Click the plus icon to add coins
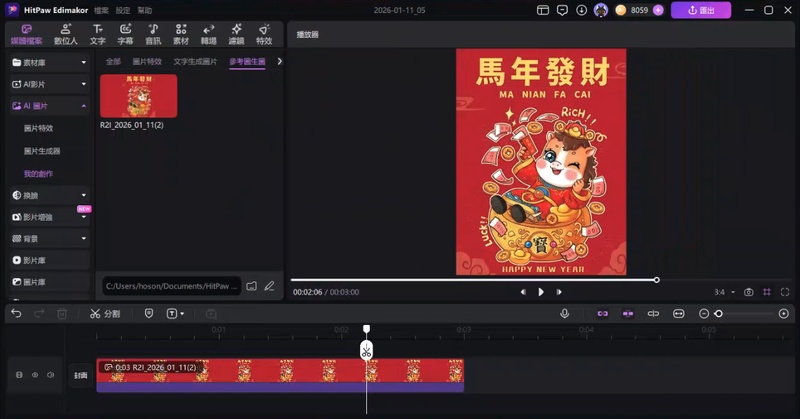 [x=658, y=10]
